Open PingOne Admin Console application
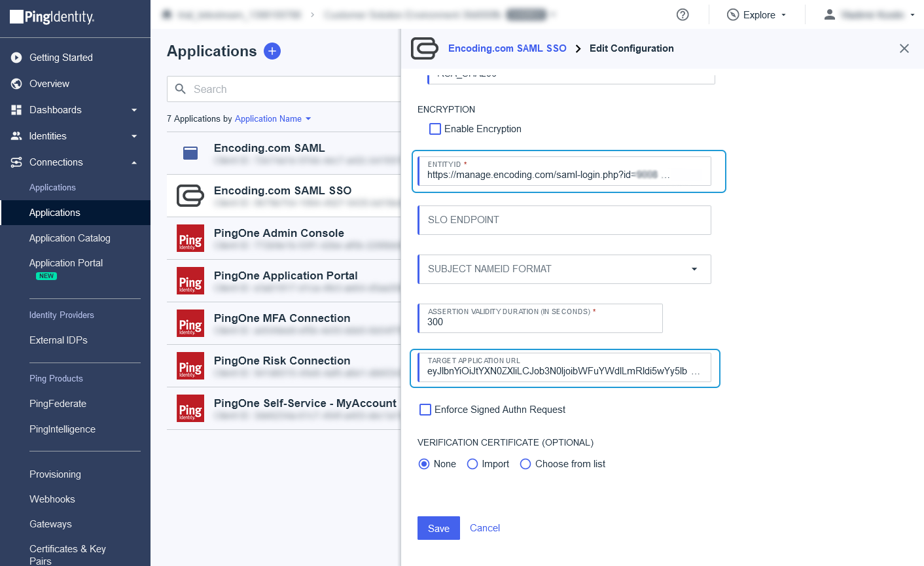 coord(284,238)
